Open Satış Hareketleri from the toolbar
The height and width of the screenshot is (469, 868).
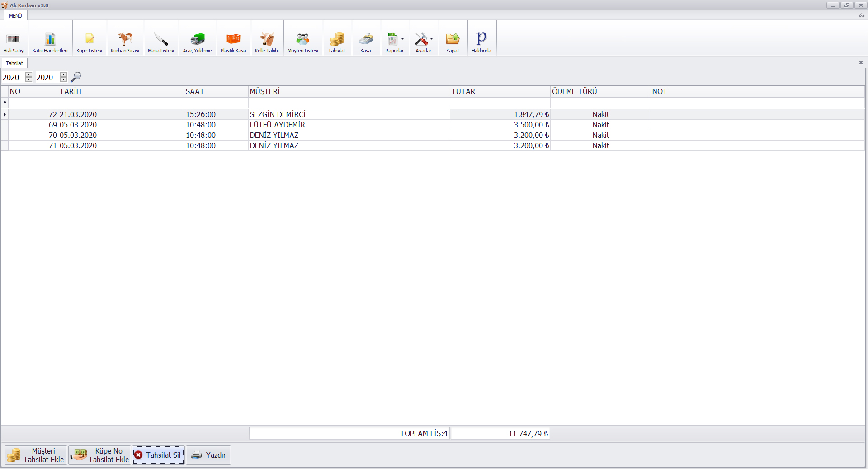50,41
